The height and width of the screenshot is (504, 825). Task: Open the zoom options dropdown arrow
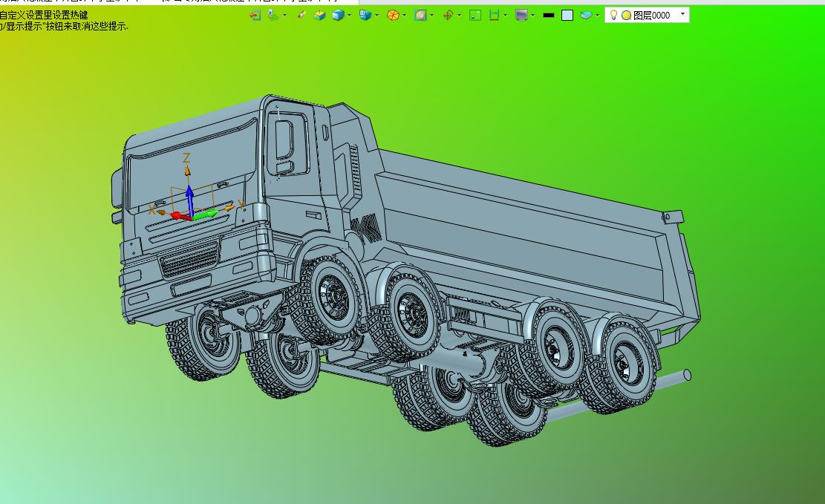click(432, 16)
